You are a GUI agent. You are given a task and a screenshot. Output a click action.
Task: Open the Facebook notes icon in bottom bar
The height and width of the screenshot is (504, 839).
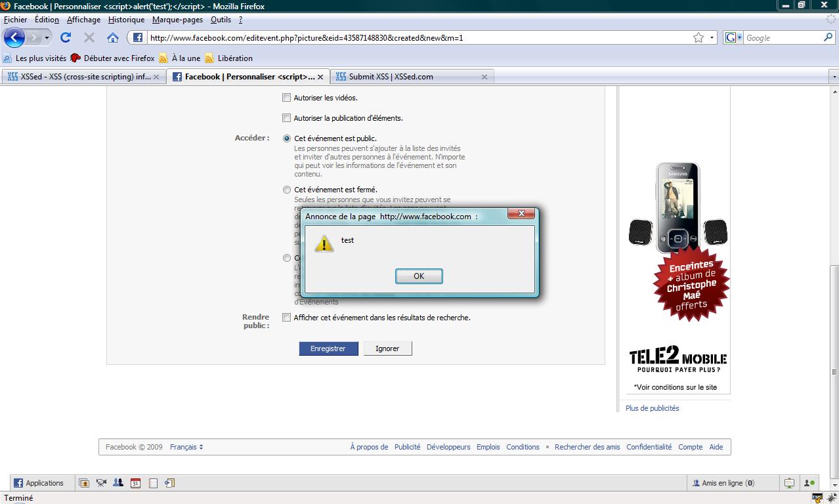(x=153, y=483)
